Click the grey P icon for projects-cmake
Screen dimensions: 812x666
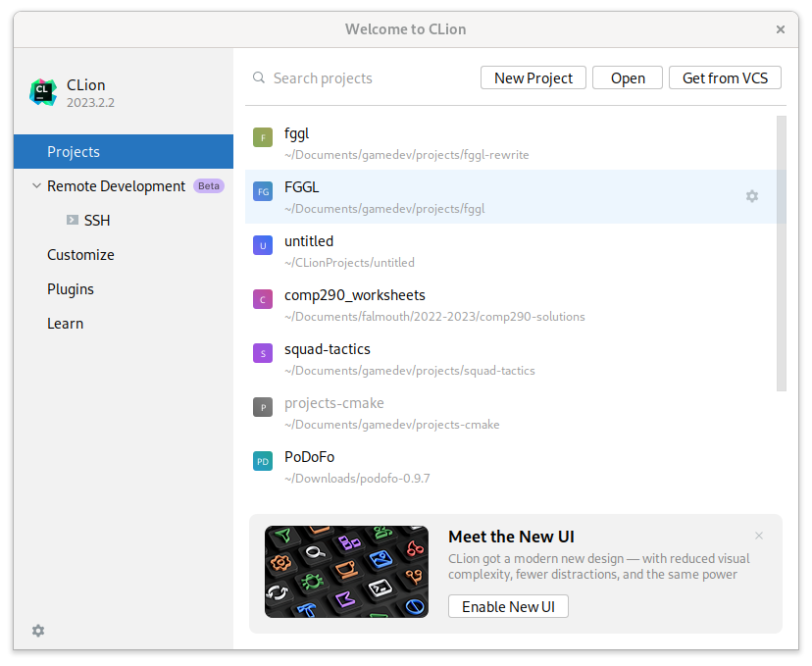point(263,407)
